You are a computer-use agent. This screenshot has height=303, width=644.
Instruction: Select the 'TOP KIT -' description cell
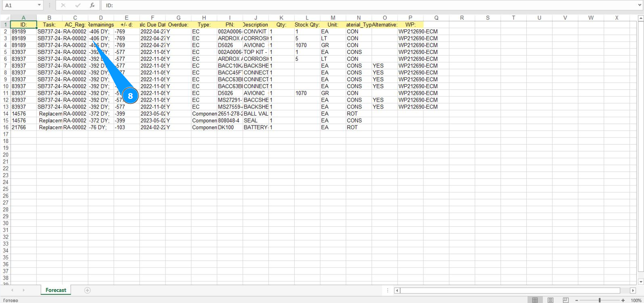(255, 52)
